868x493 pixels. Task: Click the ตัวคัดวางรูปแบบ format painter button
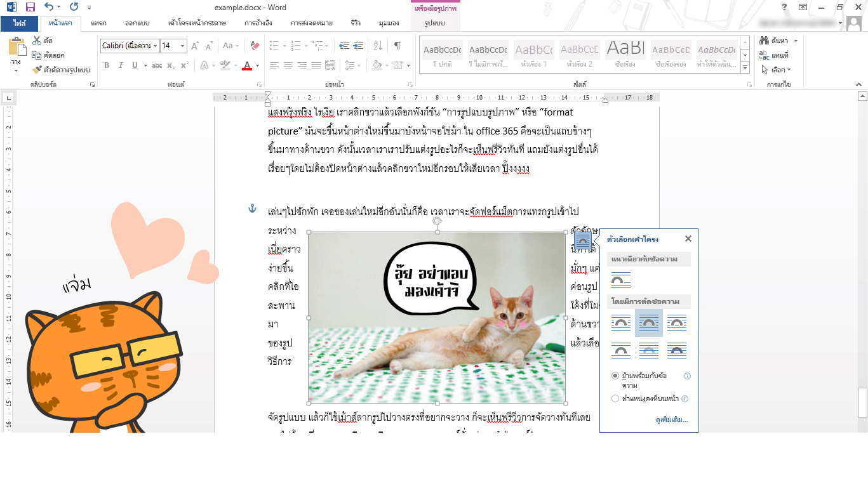61,70
